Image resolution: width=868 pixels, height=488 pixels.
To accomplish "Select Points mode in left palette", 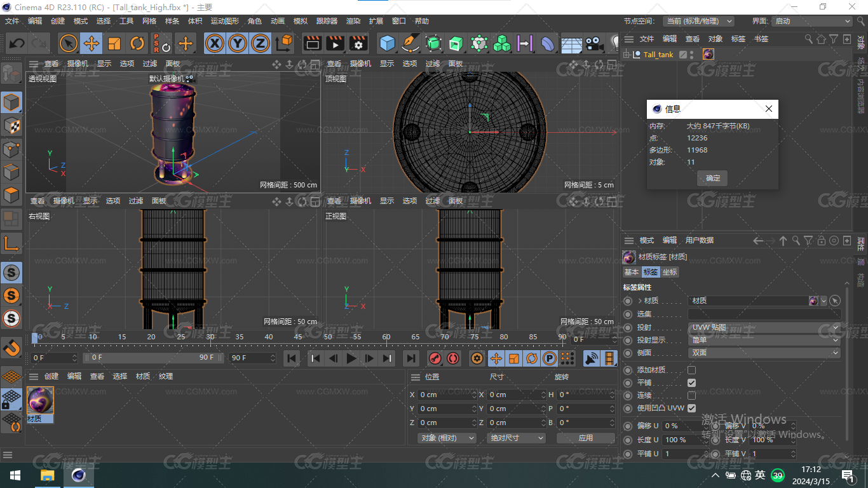I will pyautogui.click(x=11, y=149).
